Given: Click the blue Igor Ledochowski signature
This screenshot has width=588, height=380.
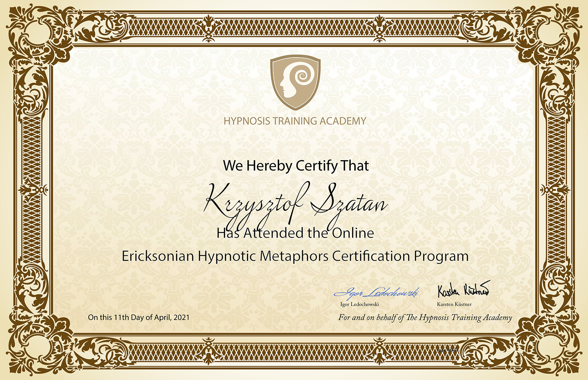Looking at the screenshot, I should click(376, 292).
